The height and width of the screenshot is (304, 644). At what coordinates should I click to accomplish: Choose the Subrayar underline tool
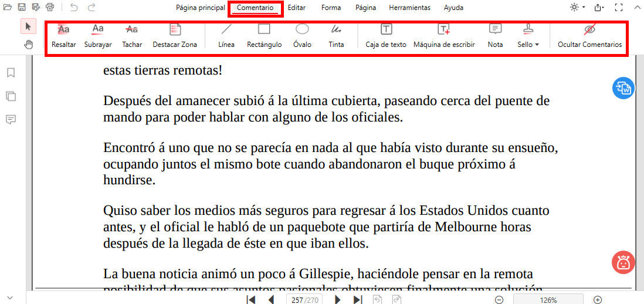pos(98,36)
